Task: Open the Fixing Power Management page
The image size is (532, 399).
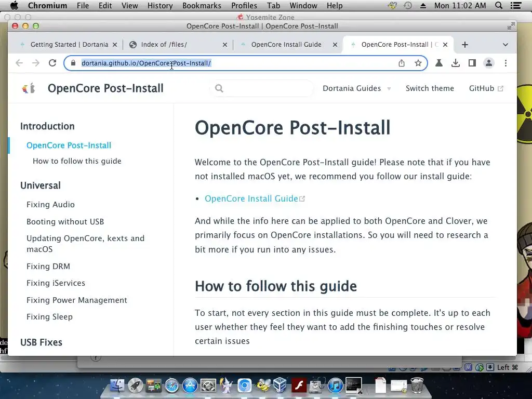Action: 77,300
